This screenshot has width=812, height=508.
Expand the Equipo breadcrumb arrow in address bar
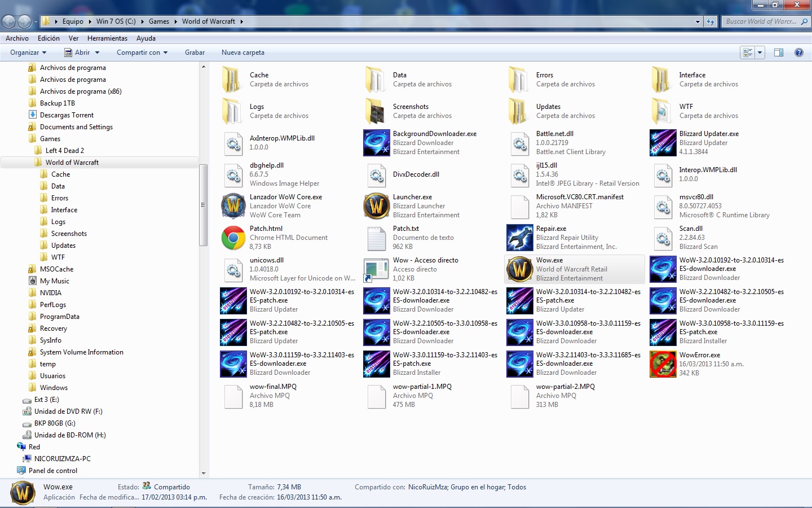tap(90, 21)
